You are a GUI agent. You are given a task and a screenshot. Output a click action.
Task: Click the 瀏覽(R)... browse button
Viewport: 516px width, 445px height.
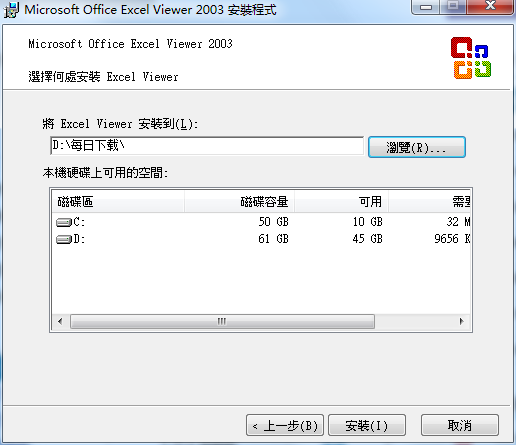click(x=417, y=147)
